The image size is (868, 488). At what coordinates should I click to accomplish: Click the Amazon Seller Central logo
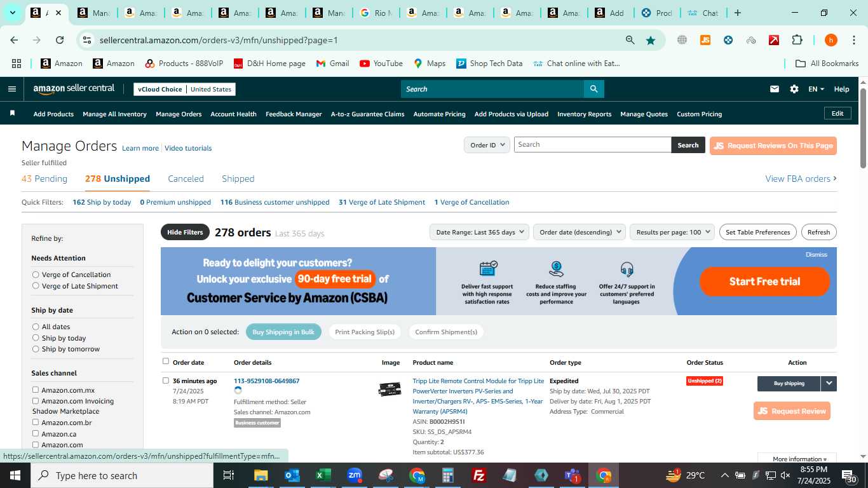click(x=74, y=89)
